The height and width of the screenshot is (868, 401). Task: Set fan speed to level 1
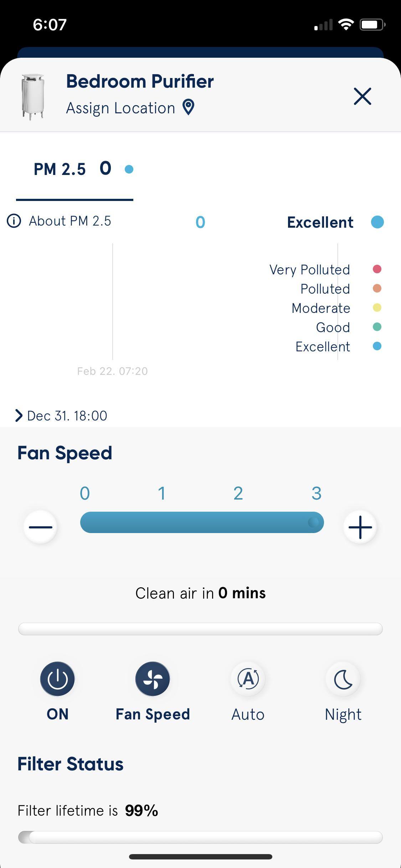pos(162,493)
